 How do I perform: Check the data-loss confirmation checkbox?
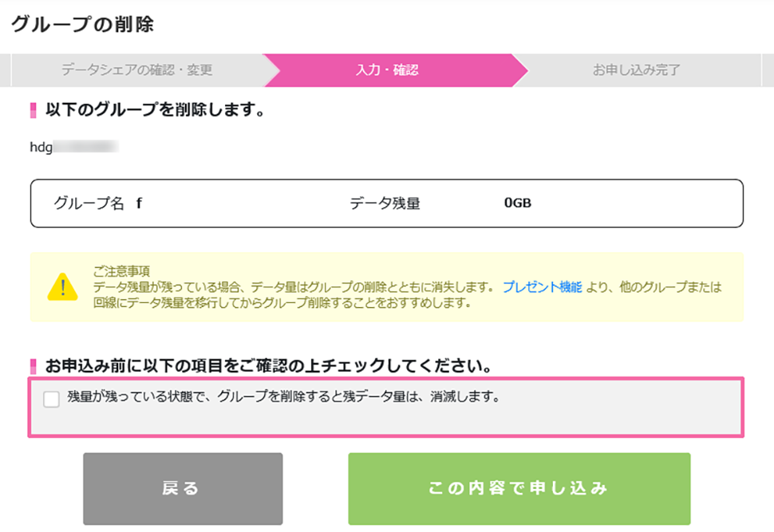(x=52, y=399)
